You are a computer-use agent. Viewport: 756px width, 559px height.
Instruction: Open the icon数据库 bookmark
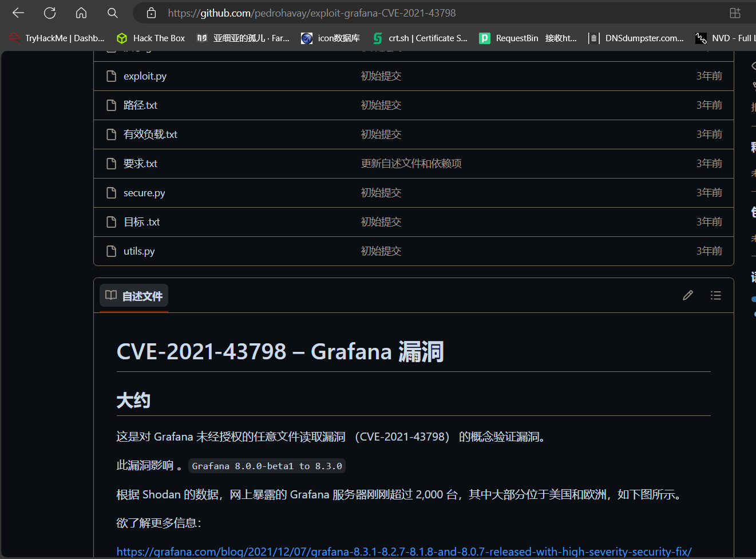(x=331, y=38)
